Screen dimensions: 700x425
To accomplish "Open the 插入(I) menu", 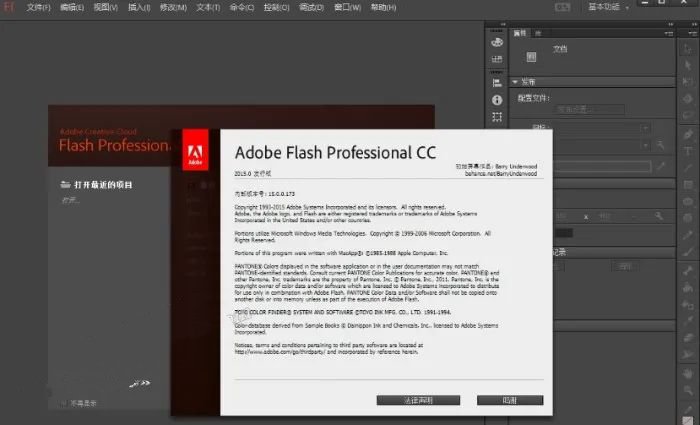I will [x=139, y=8].
